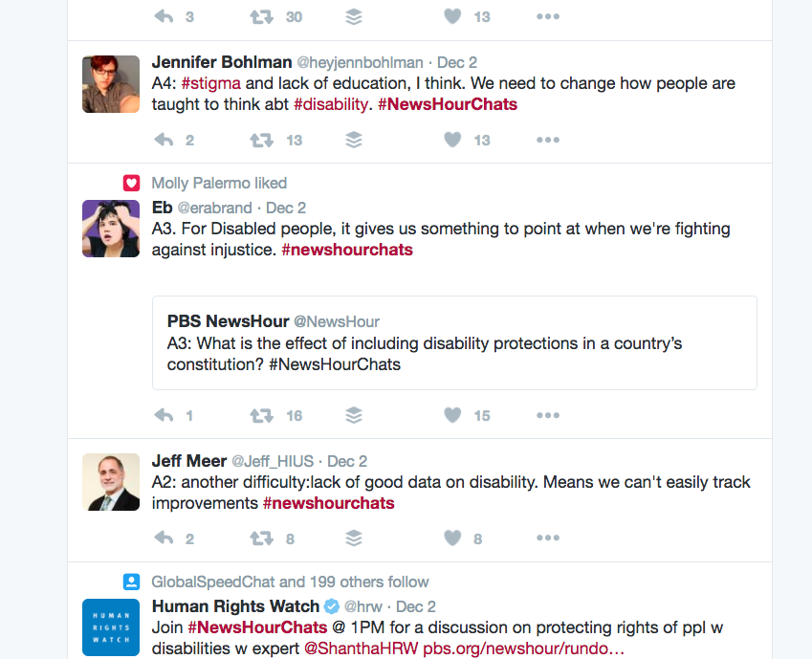Like Eb's tweet about injustice
Screen dimensions: 812x659
pyautogui.click(x=452, y=415)
